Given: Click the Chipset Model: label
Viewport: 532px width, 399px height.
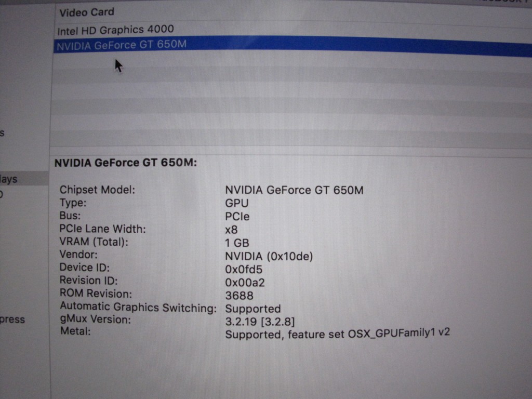Looking at the screenshot, I should coord(97,190).
